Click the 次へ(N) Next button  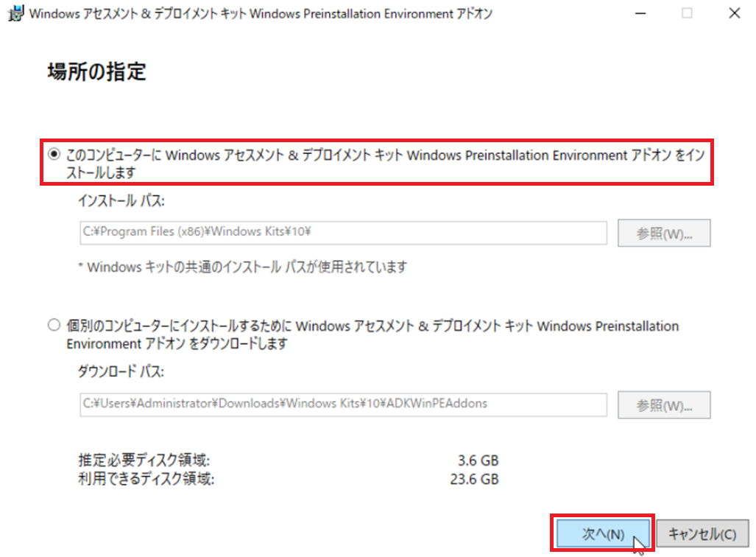(602, 533)
